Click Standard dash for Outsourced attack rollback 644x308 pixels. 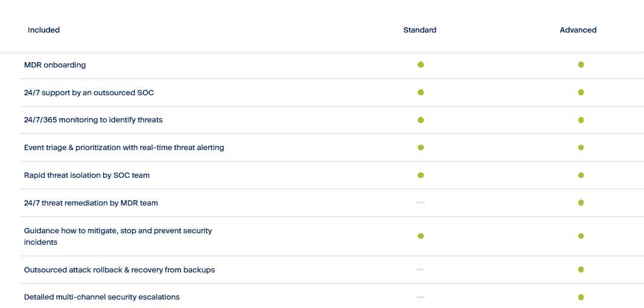(421, 269)
